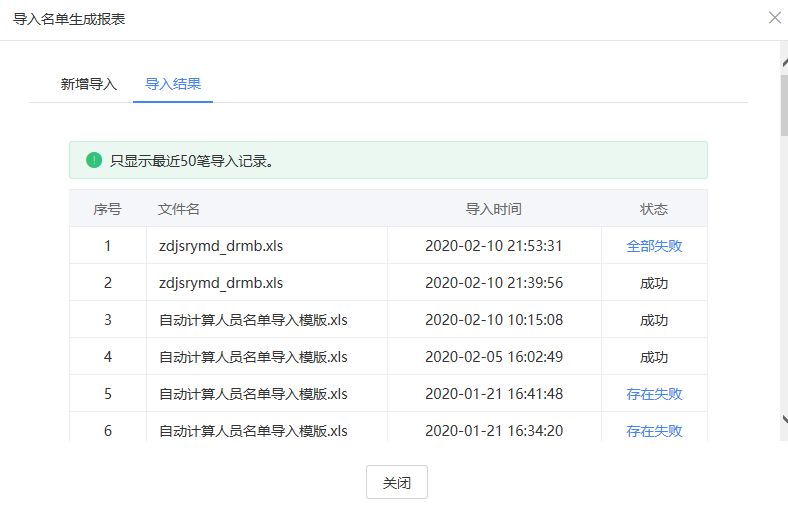Click import time 2020-01-21 16:41:48

click(x=494, y=394)
